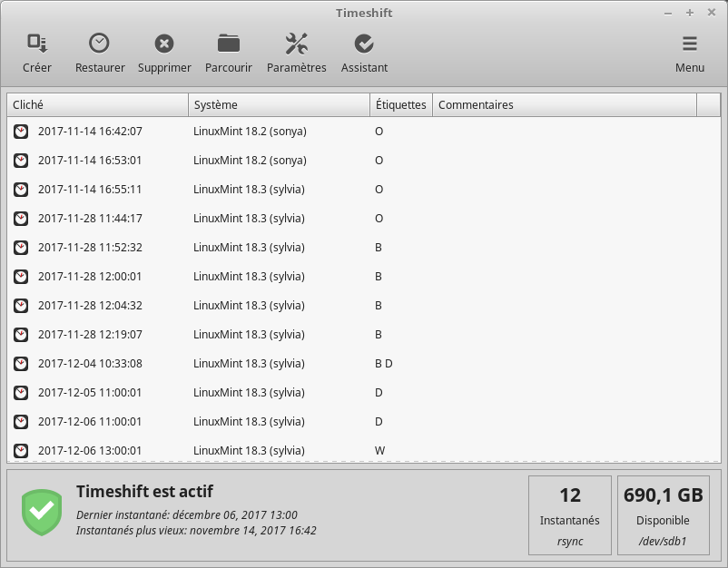
Task: Select clock icon of snapshot 2017-11-28 12:19:07
Action: 21,335
